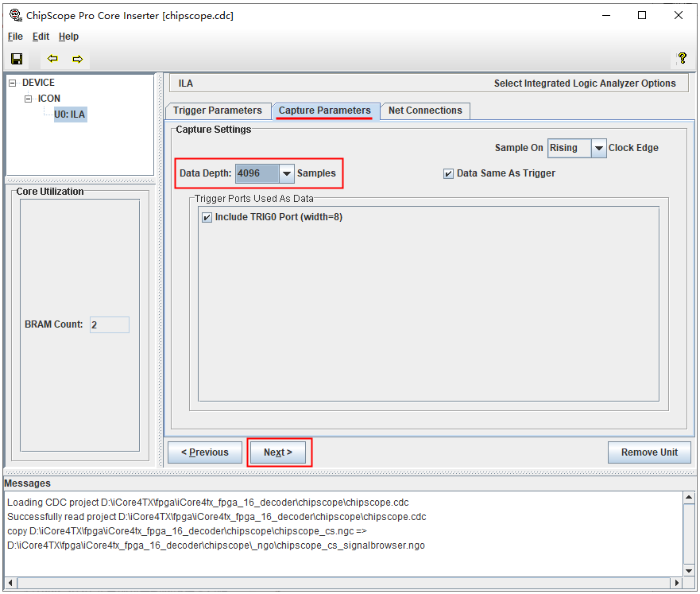Image resolution: width=700 pixels, height=594 pixels.
Task: Collapse the ICON tree node
Action: click(29, 99)
